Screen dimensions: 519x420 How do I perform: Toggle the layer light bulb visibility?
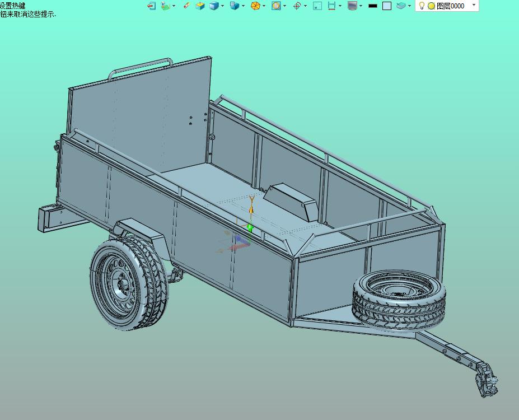[x=422, y=6]
